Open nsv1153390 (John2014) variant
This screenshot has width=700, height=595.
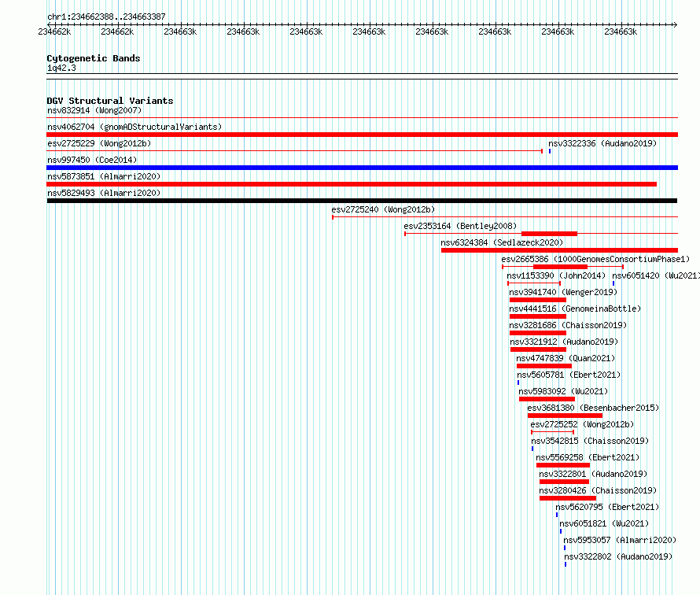pos(556,275)
